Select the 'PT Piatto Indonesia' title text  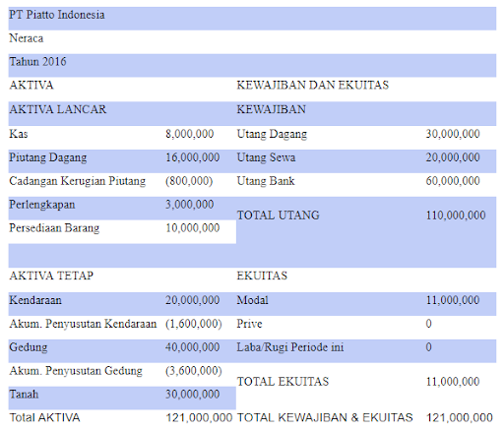[x=57, y=15]
